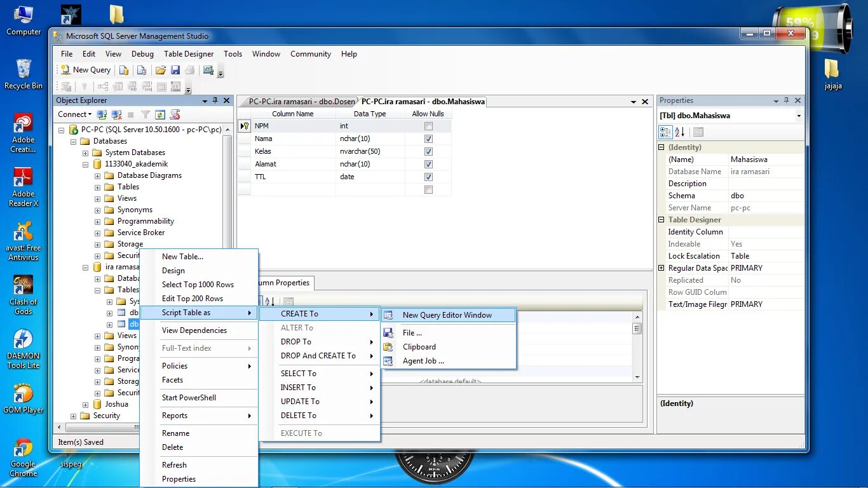
Task: Choose New Query Editor Window
Action: [448, 315]
